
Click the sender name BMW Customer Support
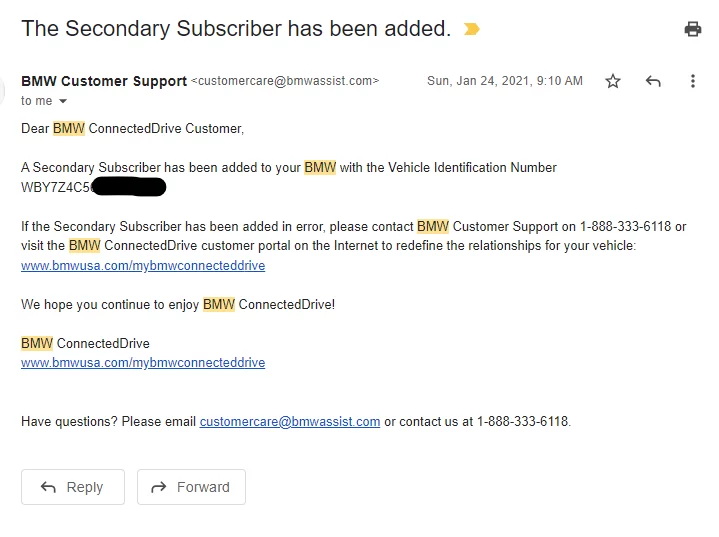point(104,81)
